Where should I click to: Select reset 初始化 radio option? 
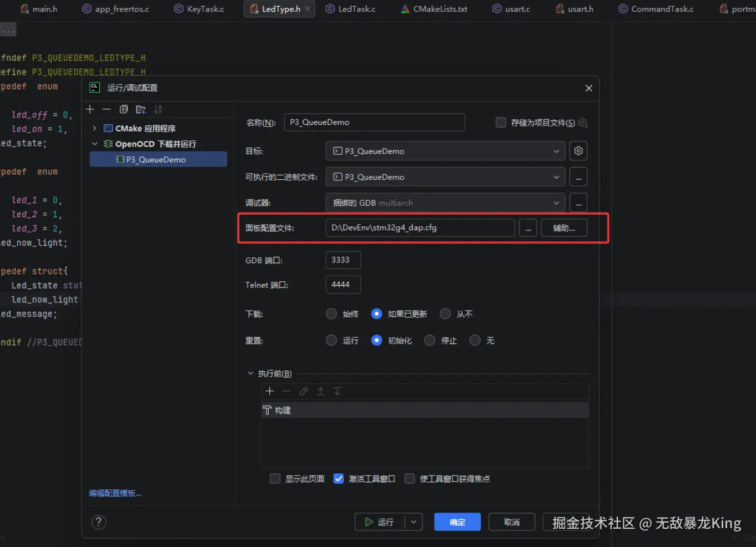coord(376,341)
